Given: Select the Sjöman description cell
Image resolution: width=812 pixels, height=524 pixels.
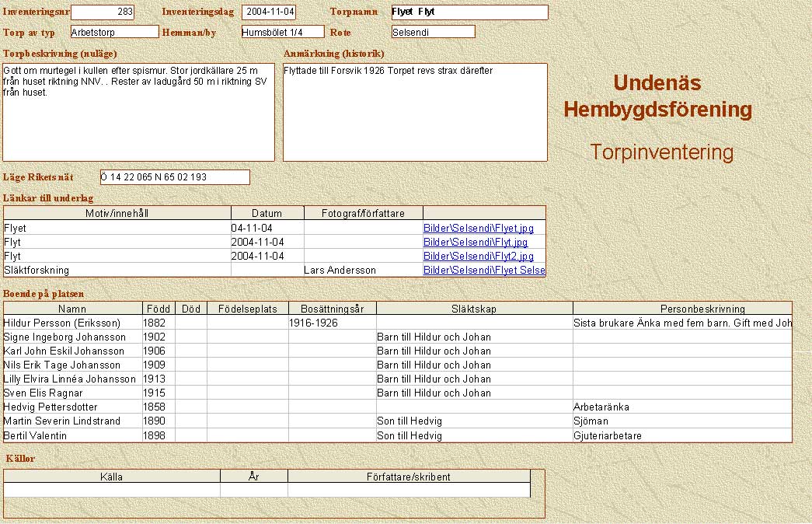Looking at the screenshot, I should (682, 421).
